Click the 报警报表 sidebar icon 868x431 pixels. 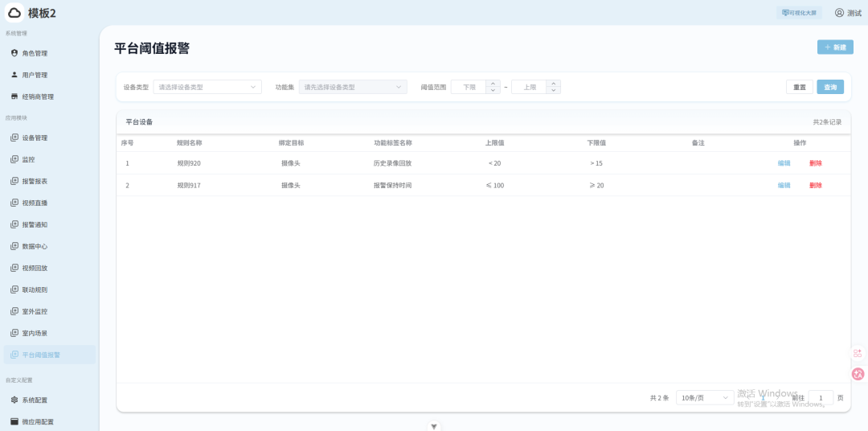pyautogui.click(x=14, y=181)
